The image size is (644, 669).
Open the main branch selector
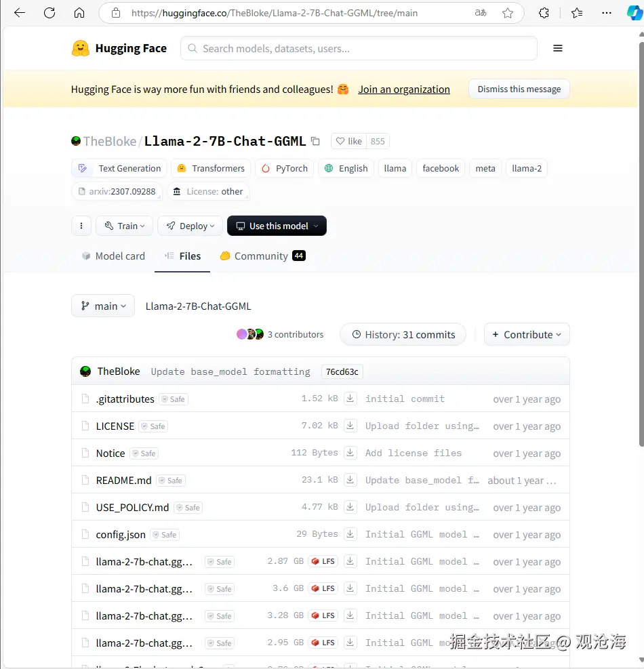click(103, 306)
